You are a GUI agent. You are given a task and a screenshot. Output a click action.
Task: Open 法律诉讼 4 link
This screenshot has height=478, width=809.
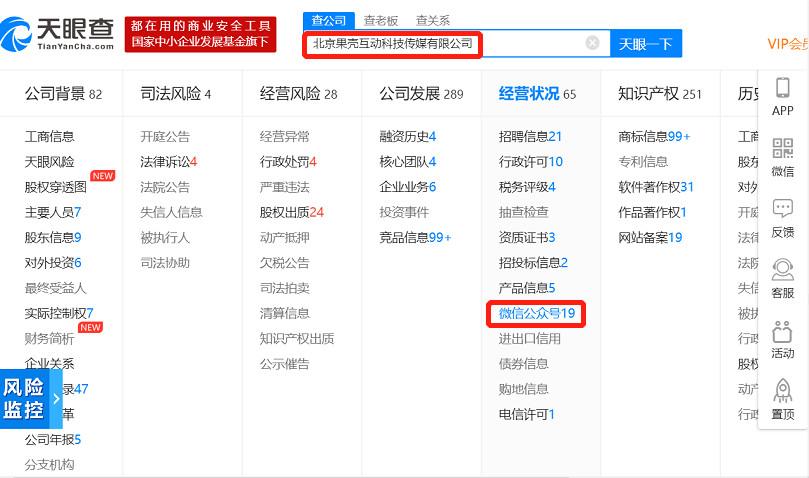169,162
